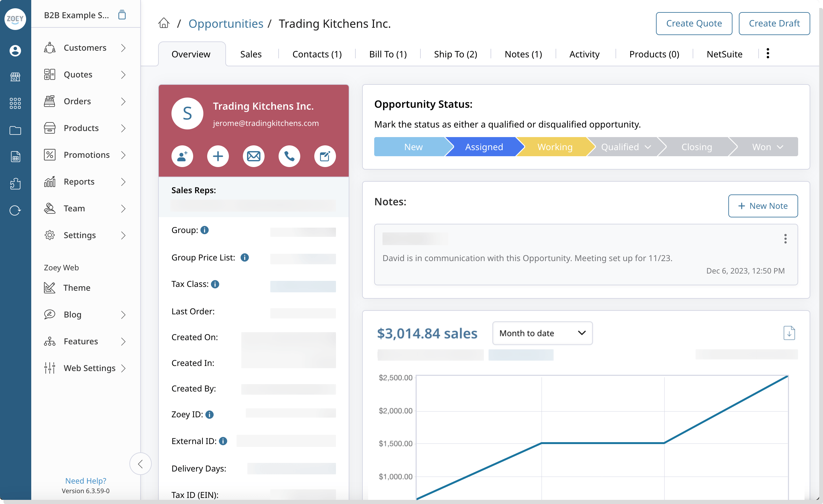Click the Create Quote button
The height and width of the screenshot is (504, 823).
point(694,23)
